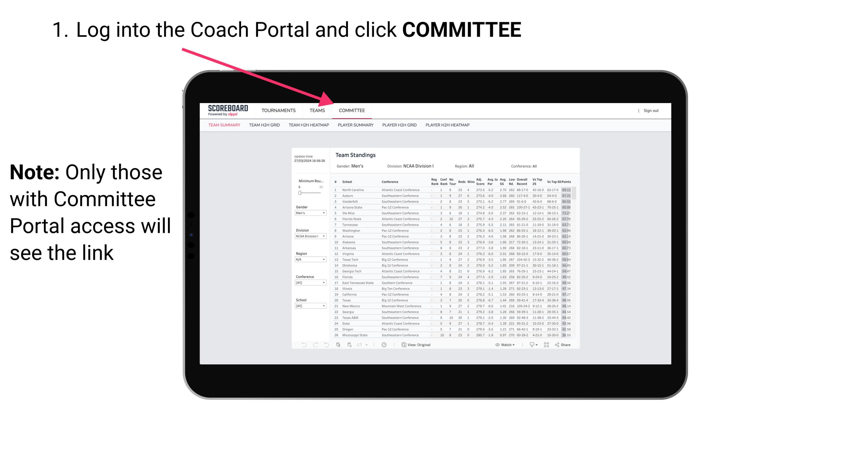Image resolution: width=868 pixels, height=467 pixels.
Task: Click the COMMITTEE navigation link
Action: click(353, 110)
